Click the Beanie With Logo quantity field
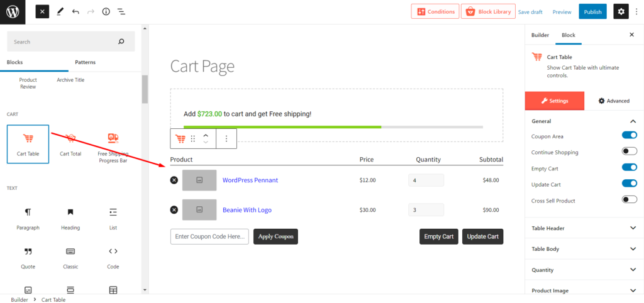Screen dimensions: 644x303 pyautogui.click(x=426, y=210)
